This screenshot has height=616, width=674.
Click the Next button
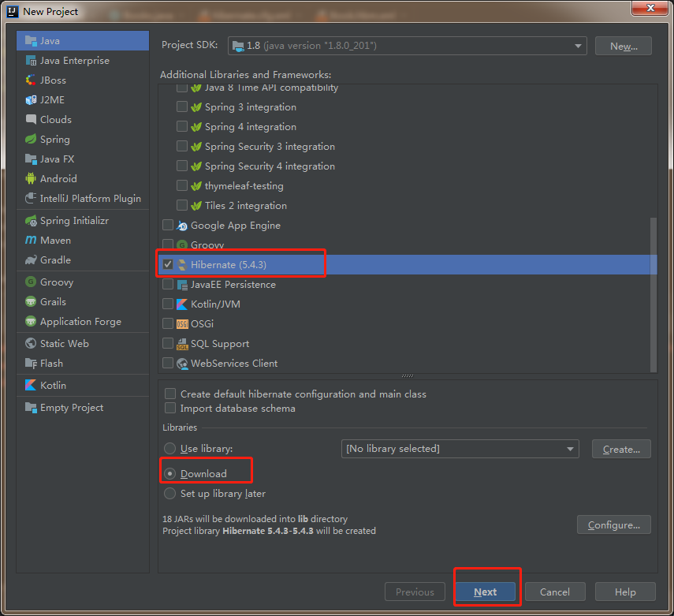click(486, 592)
